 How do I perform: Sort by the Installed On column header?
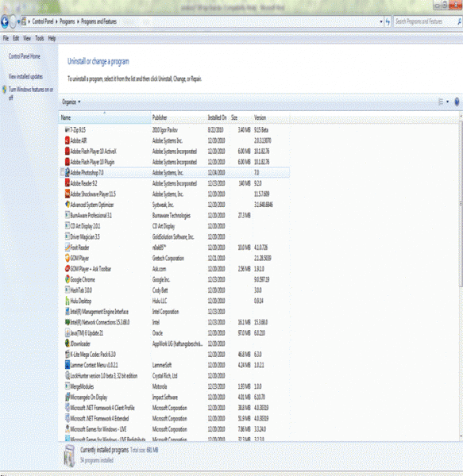pyautogui.click(x=218, y=117)
